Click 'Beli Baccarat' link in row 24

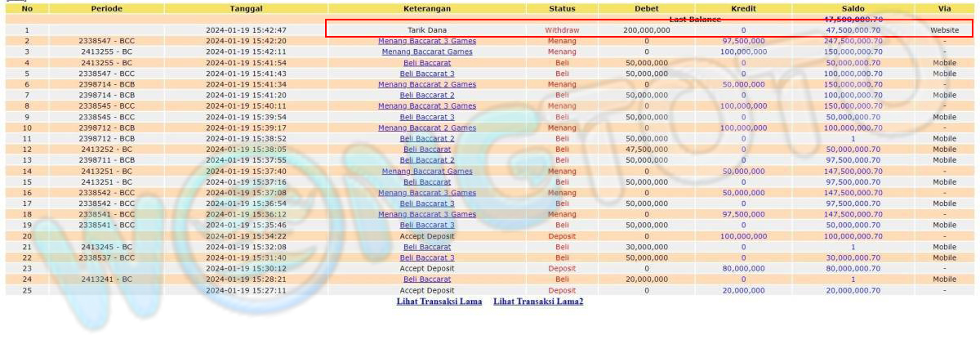click(426, 280)
